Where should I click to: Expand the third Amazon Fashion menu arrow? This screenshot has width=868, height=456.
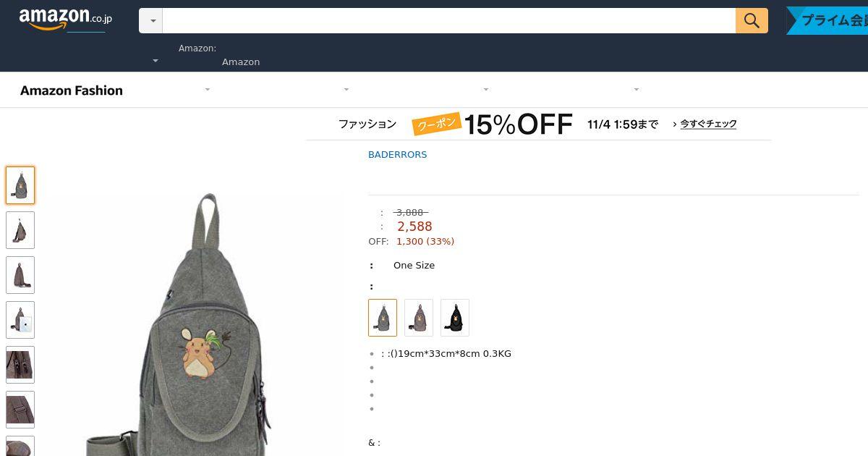point(486,90)
